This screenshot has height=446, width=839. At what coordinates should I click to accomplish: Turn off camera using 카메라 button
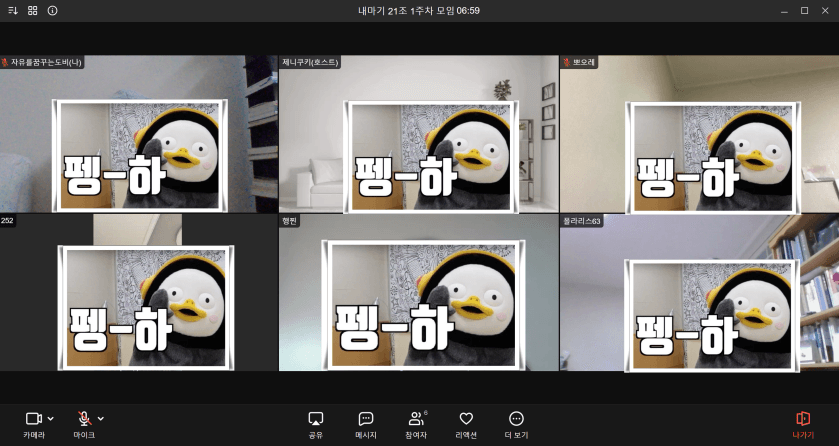pyautogui.click(x=34, y=425)
